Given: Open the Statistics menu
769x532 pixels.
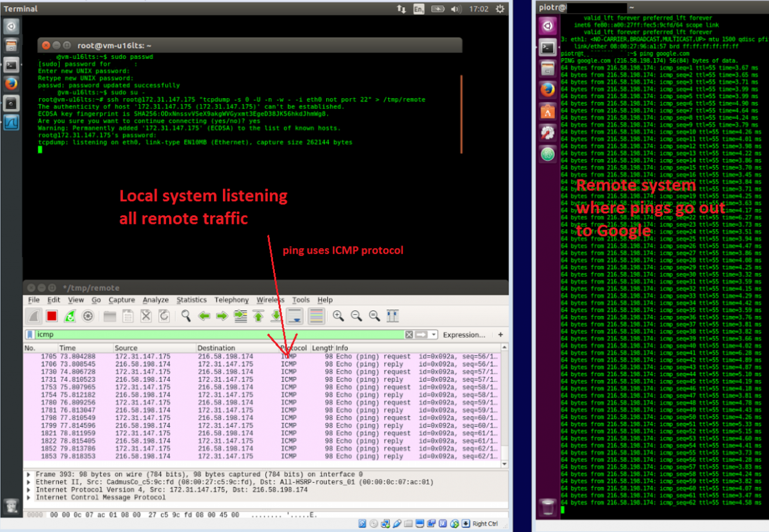Looking at the screenshot, I should (192, 300).
